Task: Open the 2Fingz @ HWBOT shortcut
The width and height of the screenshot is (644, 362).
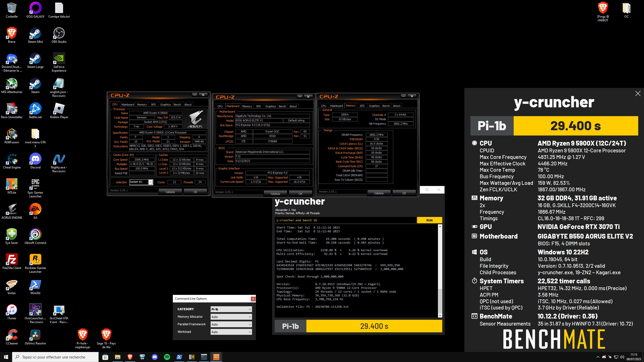Action: click(x=603, y=12)
